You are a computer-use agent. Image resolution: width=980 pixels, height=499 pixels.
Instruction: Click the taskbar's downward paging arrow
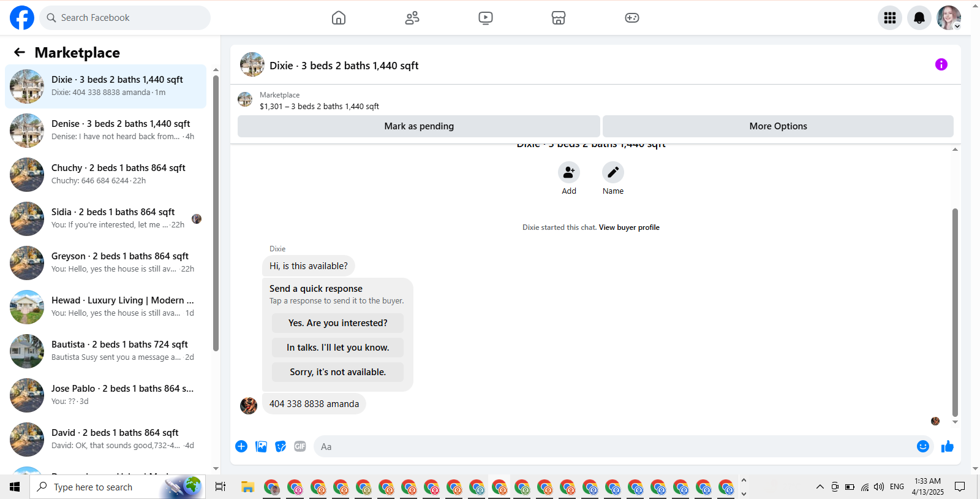pyautogui.click(x=744, y=493)
